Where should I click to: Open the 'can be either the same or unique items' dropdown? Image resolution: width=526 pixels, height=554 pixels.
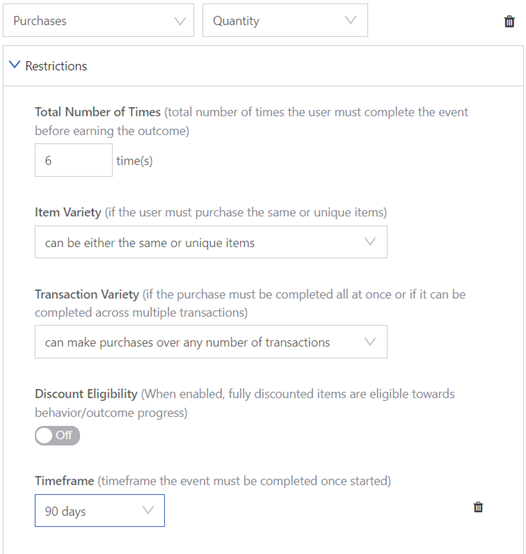click(211, 242)
